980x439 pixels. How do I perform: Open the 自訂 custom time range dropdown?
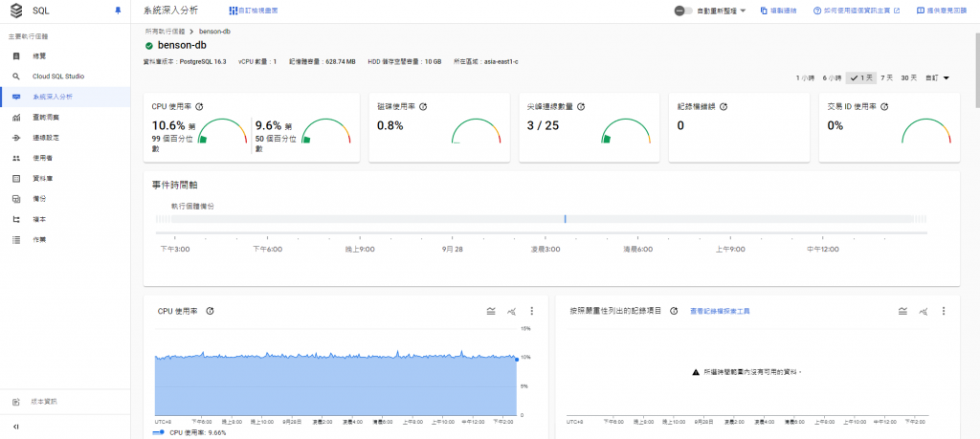[x=937, y=78]
